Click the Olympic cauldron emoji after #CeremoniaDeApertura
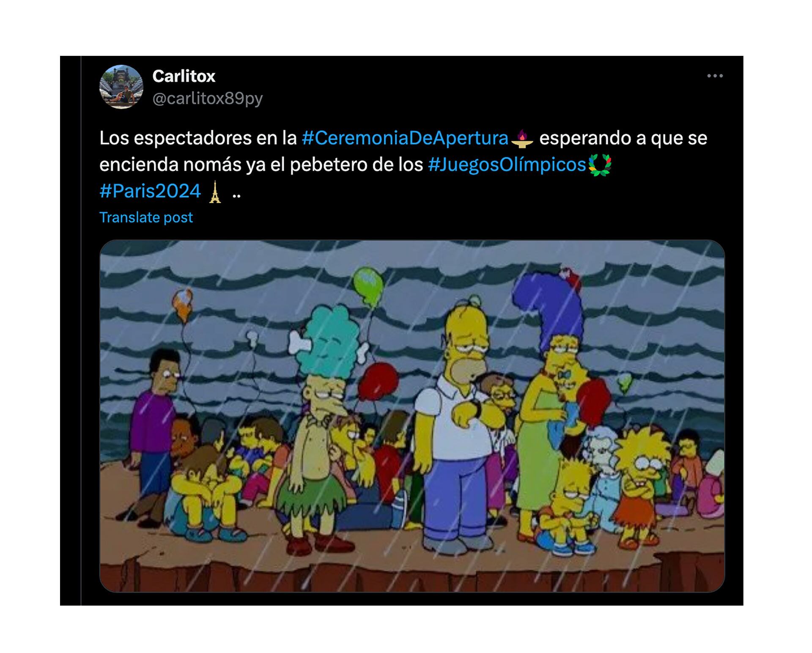This screenshot has height=653, width=812. click(x=522, y=139)
